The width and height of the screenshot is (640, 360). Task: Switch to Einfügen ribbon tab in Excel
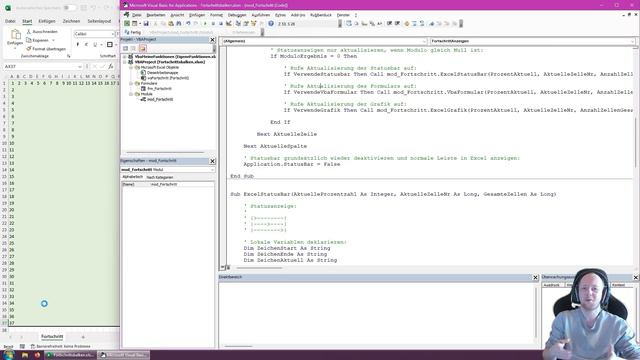[x=47, y=21]
